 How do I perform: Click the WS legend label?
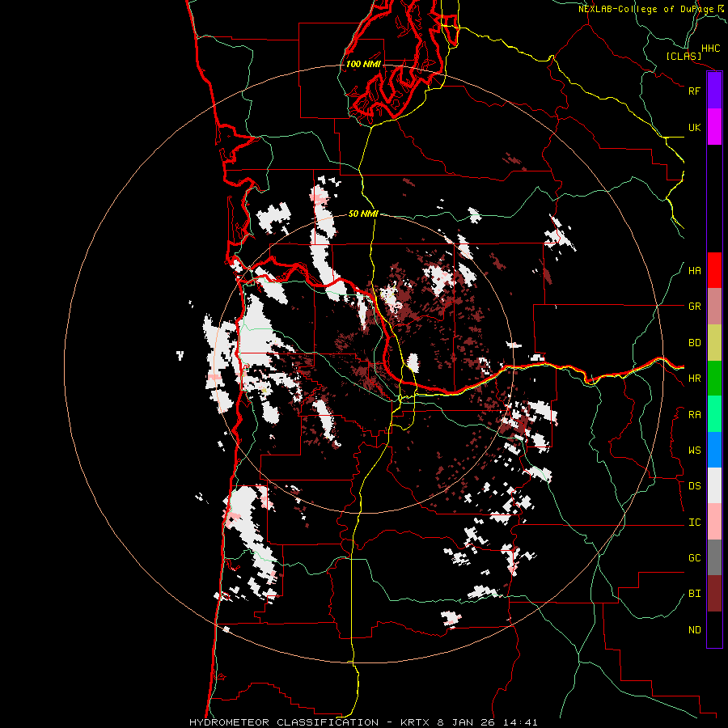(x=695, y=451)
